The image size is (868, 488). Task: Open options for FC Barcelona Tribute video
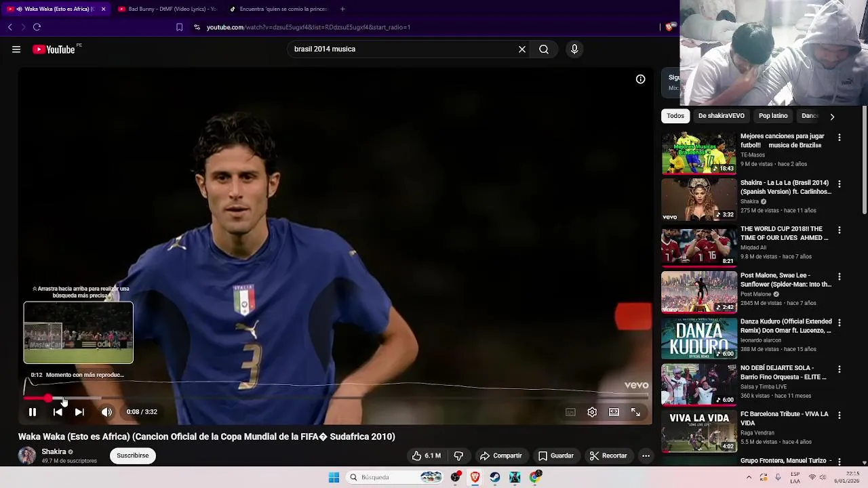[x=839, y=415]
